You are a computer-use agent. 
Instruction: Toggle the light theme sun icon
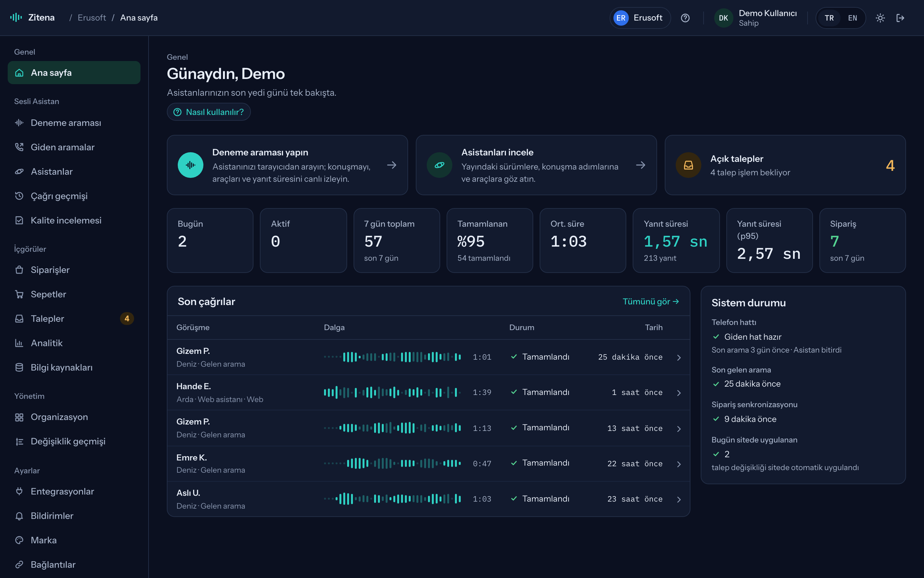[880, 18]
